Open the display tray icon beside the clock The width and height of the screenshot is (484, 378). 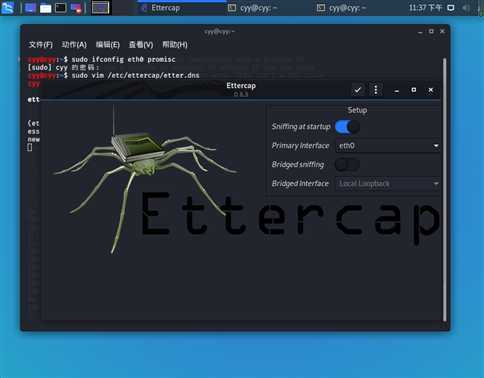coord(451,8)
